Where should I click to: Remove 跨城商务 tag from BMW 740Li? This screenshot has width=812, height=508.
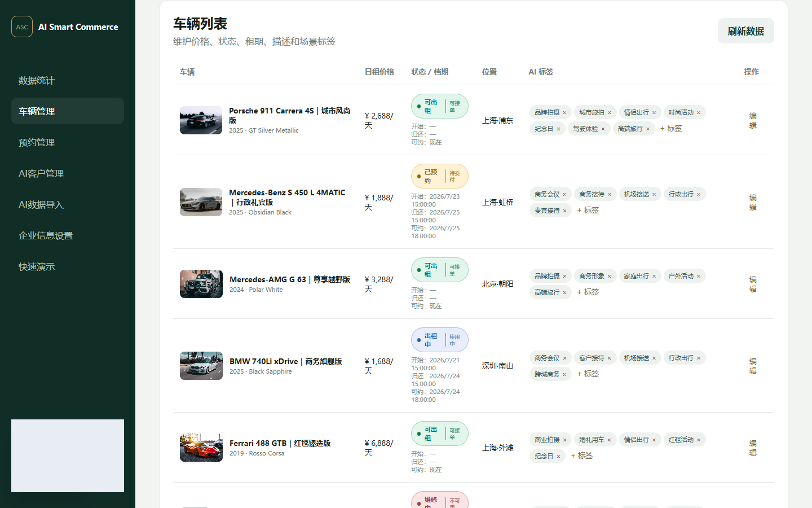coord(564,374)
